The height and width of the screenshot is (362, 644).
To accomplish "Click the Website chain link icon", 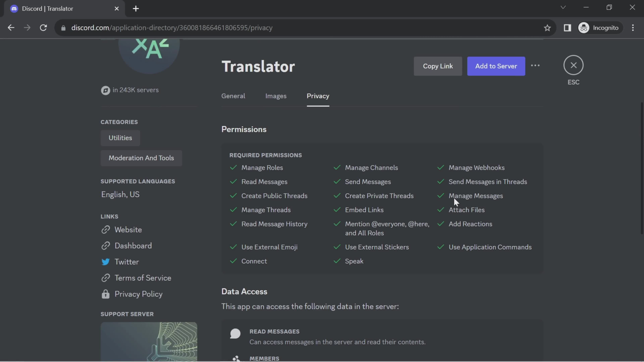I will [105, 230].
